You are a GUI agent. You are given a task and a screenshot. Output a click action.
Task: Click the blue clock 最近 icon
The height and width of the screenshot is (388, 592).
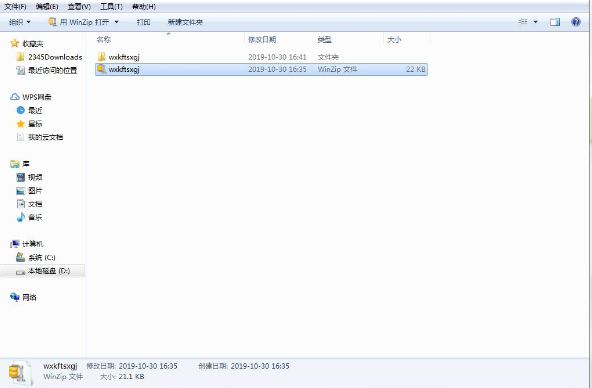21,110
